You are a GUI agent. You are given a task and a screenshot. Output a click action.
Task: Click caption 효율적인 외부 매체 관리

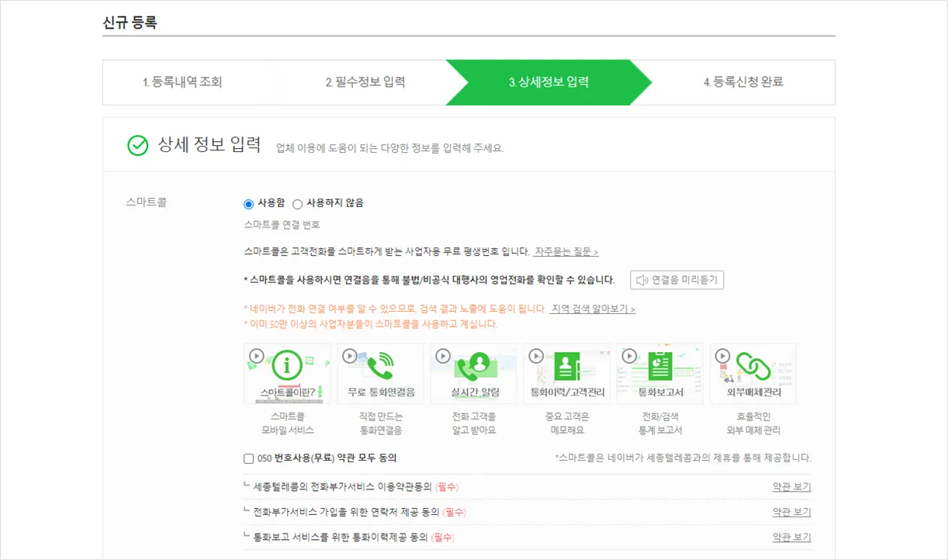point(753,423)
